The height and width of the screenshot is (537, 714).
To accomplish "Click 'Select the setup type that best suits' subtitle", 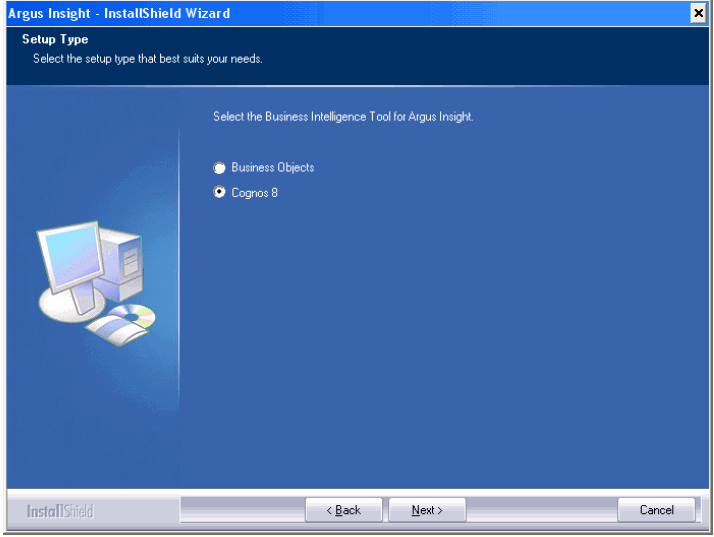I will coord(148,59).
